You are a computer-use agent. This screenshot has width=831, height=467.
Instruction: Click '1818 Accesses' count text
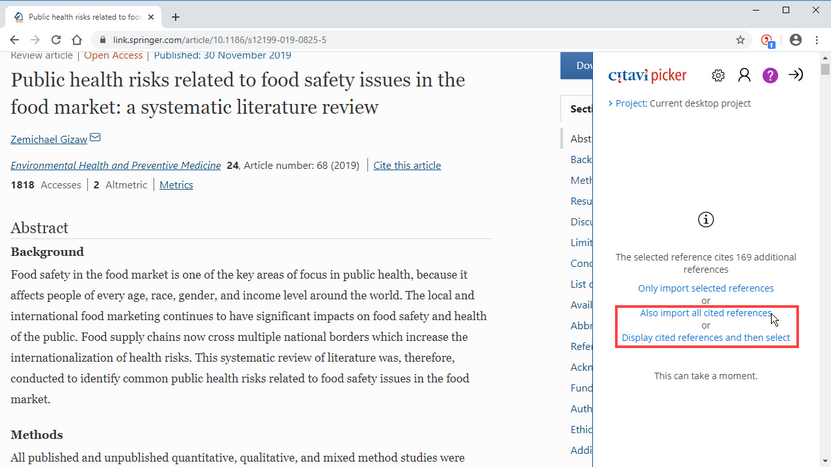coord(46,185)
